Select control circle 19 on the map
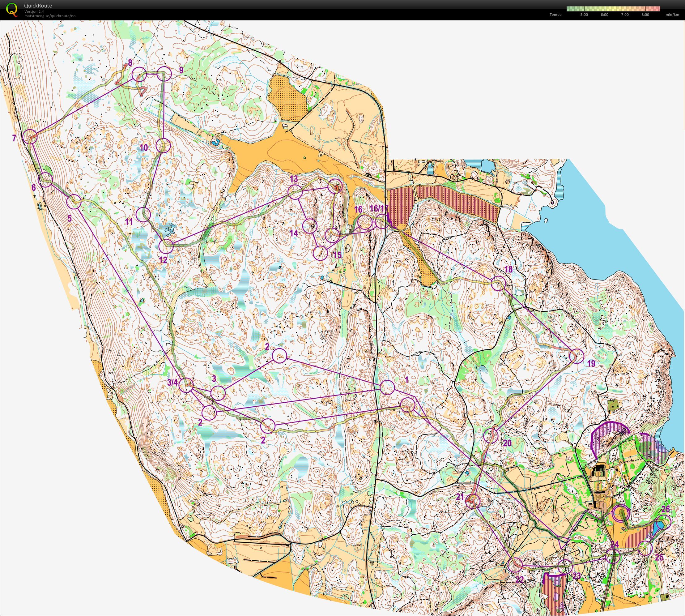 (x=577, y=356)
